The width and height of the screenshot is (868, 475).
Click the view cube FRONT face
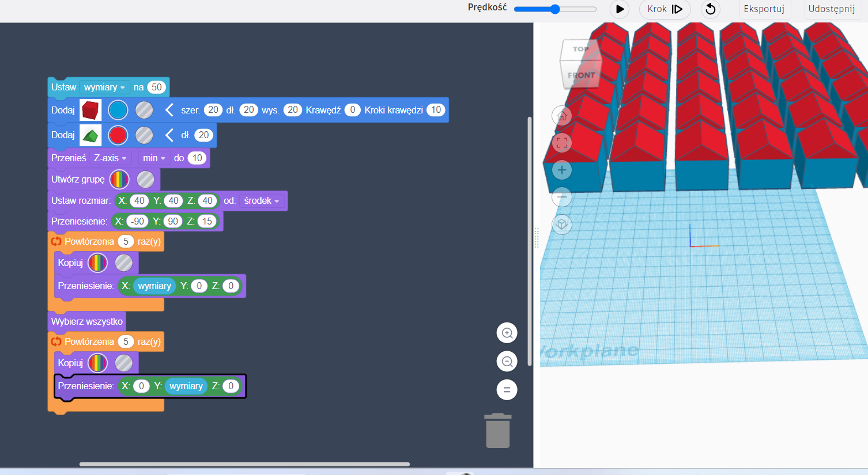(581, 75)
